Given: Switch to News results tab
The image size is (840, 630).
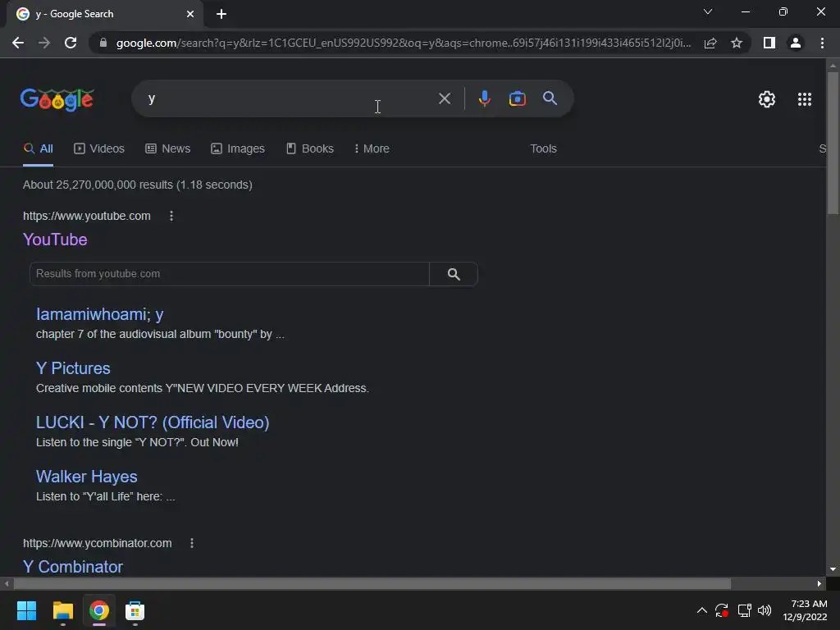Looking at the screenshot, I should point(167,148).
